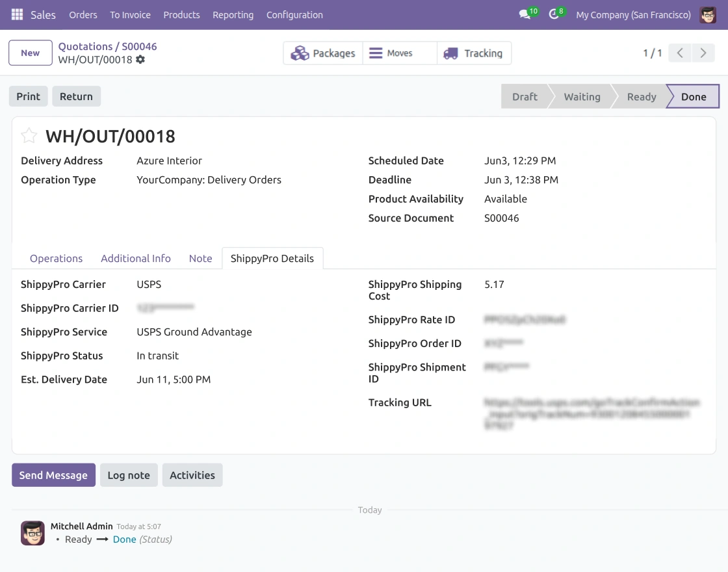Screen dimensions: 728x572
Task: Click the Print button
Action: click(29, 96)
